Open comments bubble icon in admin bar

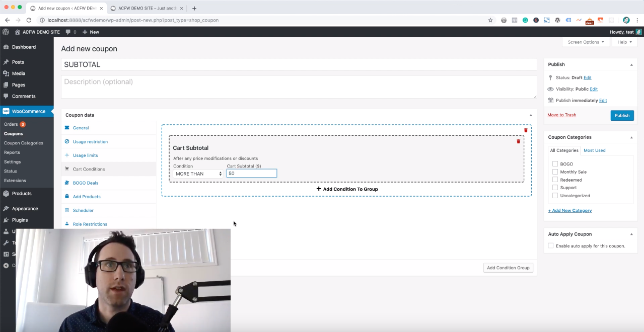click(68, 32)
